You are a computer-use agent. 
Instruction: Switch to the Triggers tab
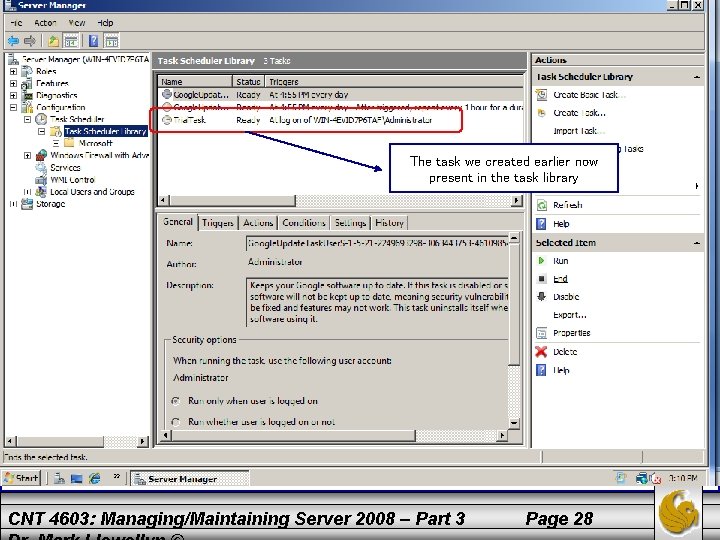pyautogui.click(x=218, y=223)
